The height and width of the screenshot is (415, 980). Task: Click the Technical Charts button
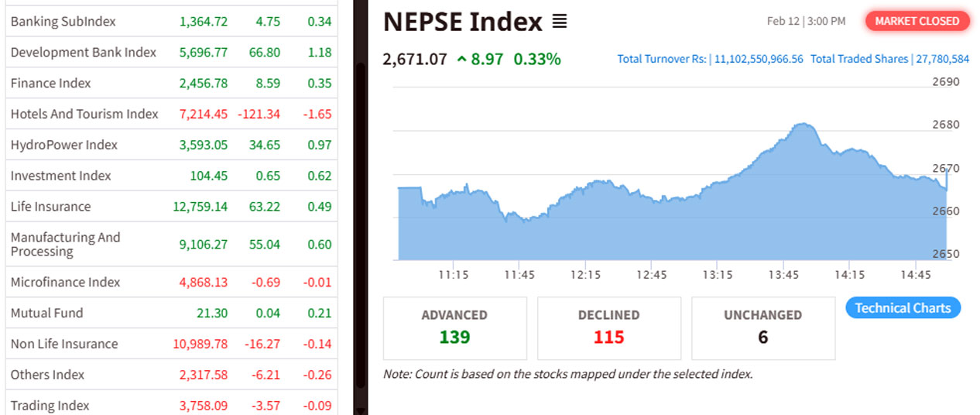coord(903,308)
